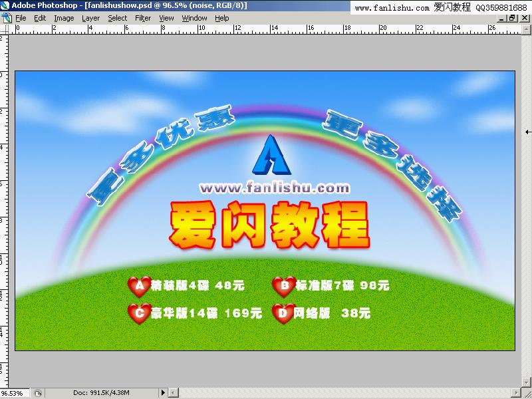Click the horizontal ruler at the top
532x399 pixels.
(x=265, y=29)
